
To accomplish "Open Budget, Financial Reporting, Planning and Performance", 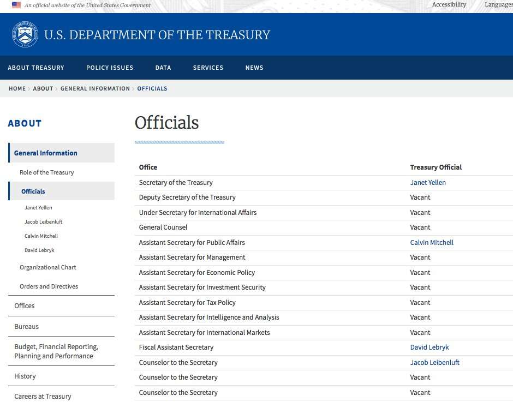I will [x=56, y=351].
